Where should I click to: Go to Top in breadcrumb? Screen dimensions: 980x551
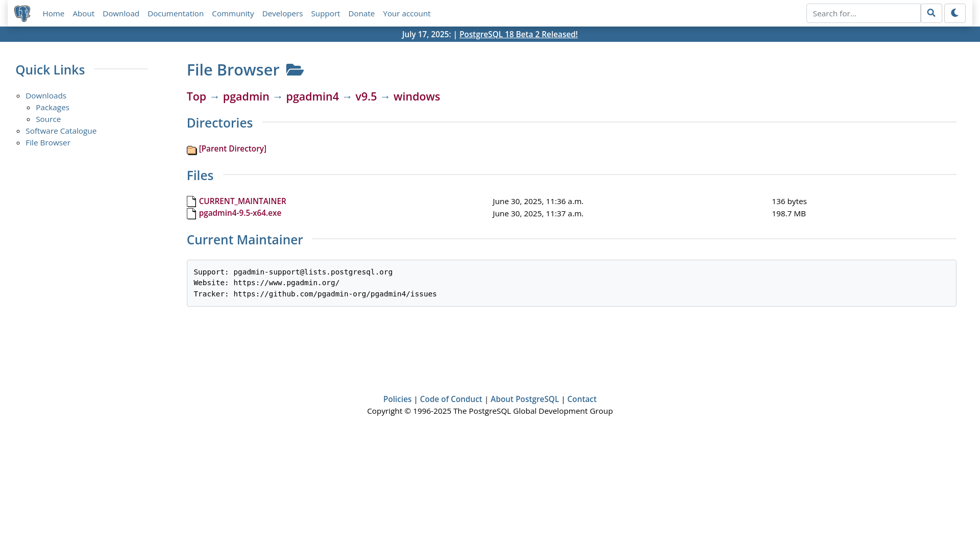(x=197, y=96)
